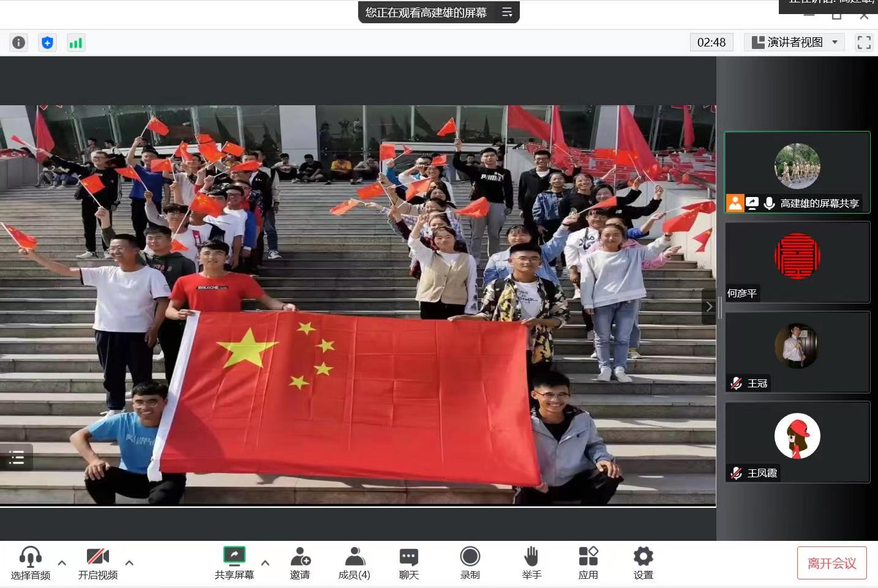The image size is (878, 588).
Task: Click Share Screen (共享屏幕) button
Action: (x=234, y=563)
